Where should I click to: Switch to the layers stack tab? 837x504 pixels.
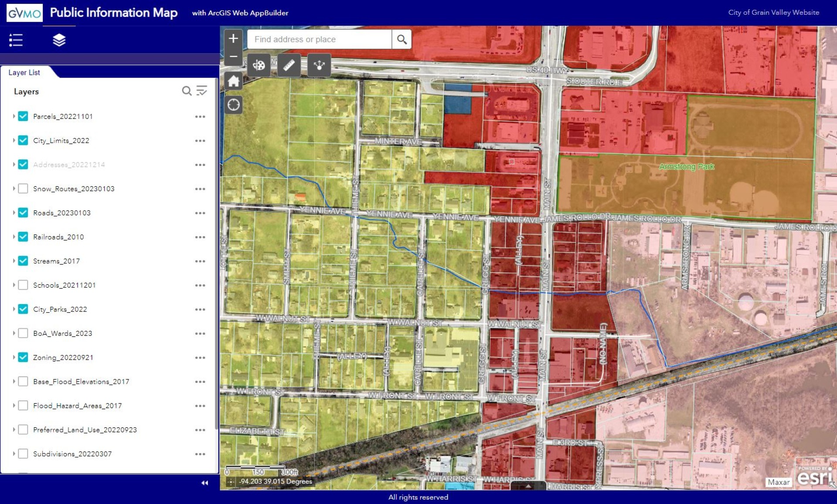coord(59,40)
